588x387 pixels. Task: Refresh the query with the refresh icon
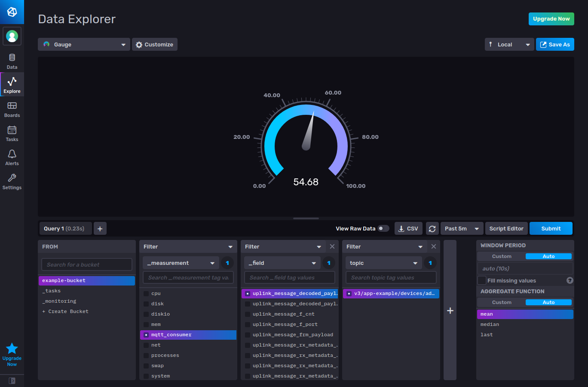(x=432, y=228)
